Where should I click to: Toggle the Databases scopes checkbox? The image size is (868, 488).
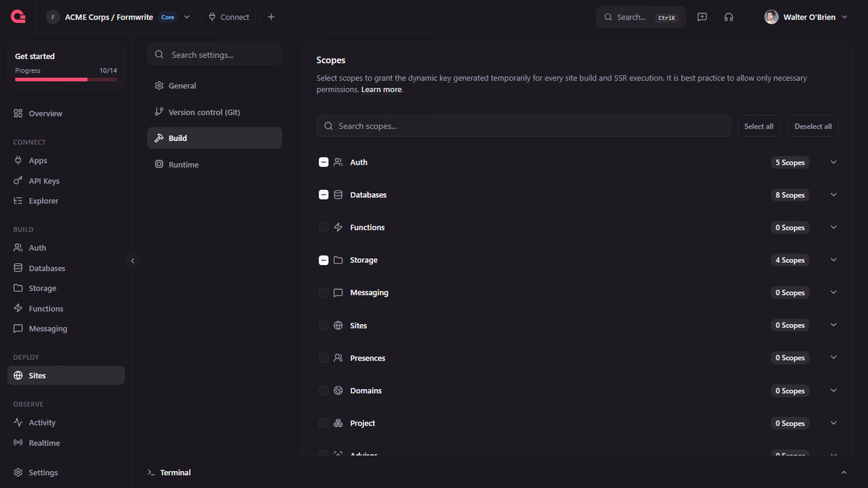pos(323,195)
